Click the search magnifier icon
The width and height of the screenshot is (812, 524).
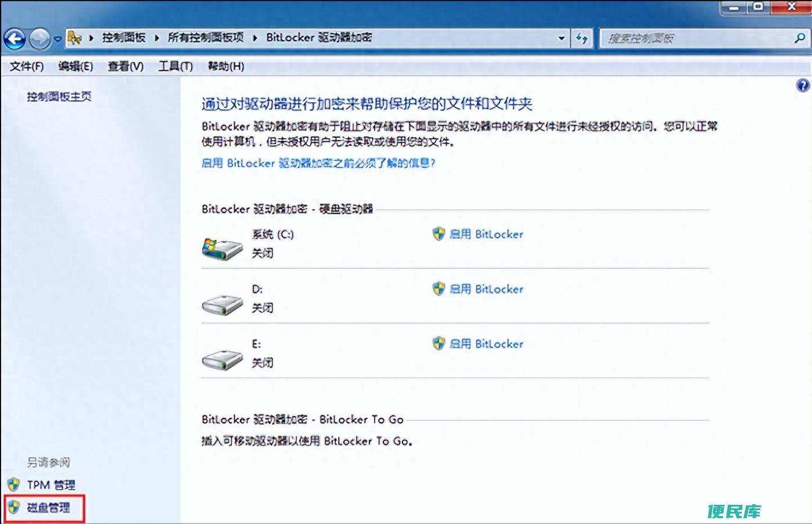799,38
